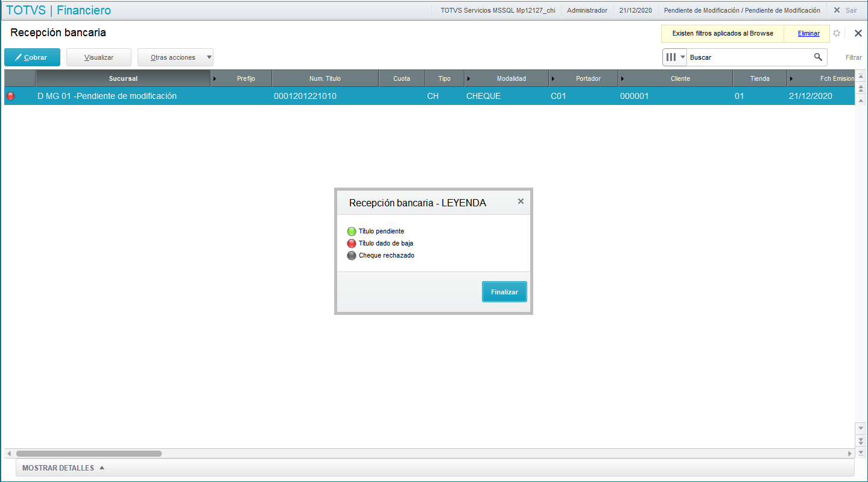Jump to first record scroll icon

pyautogui.click(x=861, y=75)
